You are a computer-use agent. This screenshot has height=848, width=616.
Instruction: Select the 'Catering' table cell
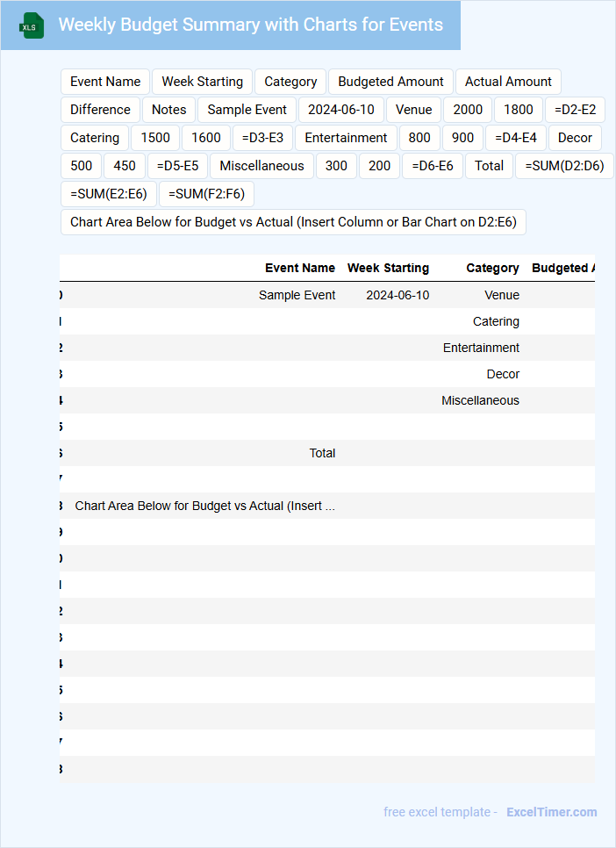496,322
